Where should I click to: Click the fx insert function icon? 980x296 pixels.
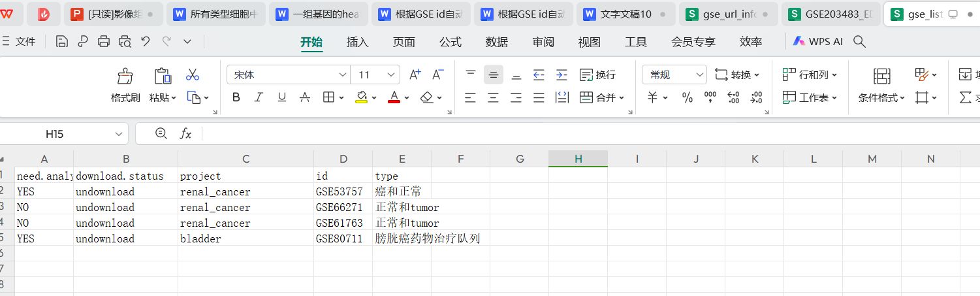pos(185,134)
